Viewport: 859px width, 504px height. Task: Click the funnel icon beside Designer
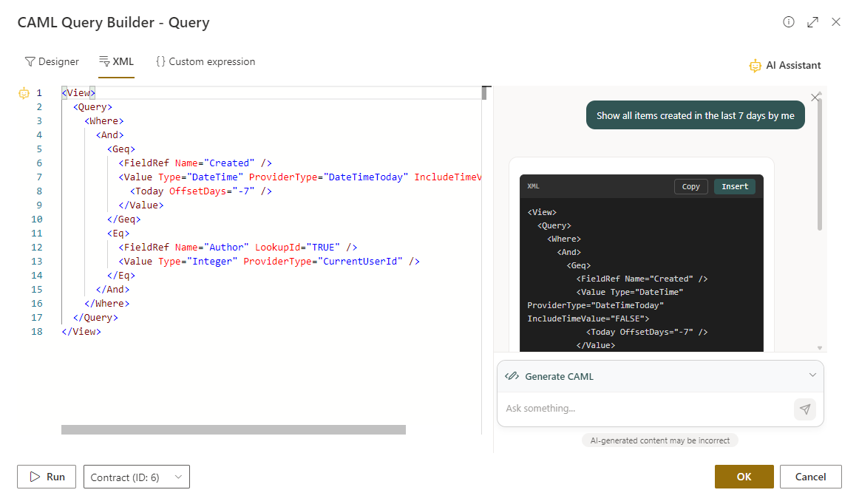coord(30,61)
